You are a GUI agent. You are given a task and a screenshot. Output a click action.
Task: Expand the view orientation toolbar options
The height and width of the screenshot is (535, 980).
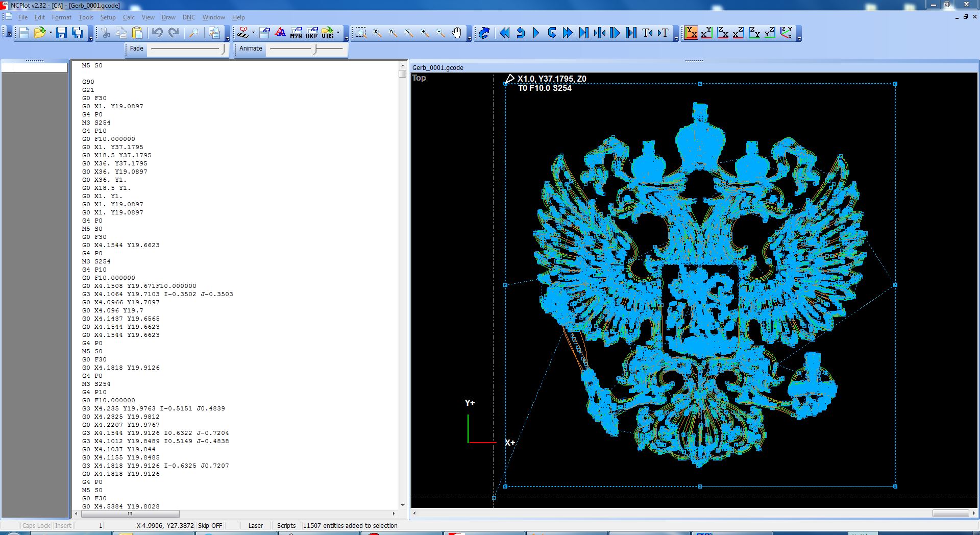click(x=799, y=35)
